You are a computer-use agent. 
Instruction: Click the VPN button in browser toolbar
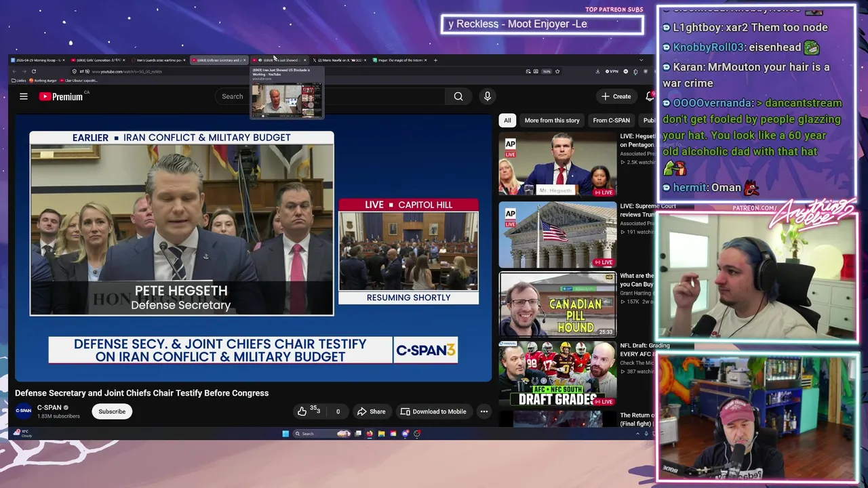[612, 71]
